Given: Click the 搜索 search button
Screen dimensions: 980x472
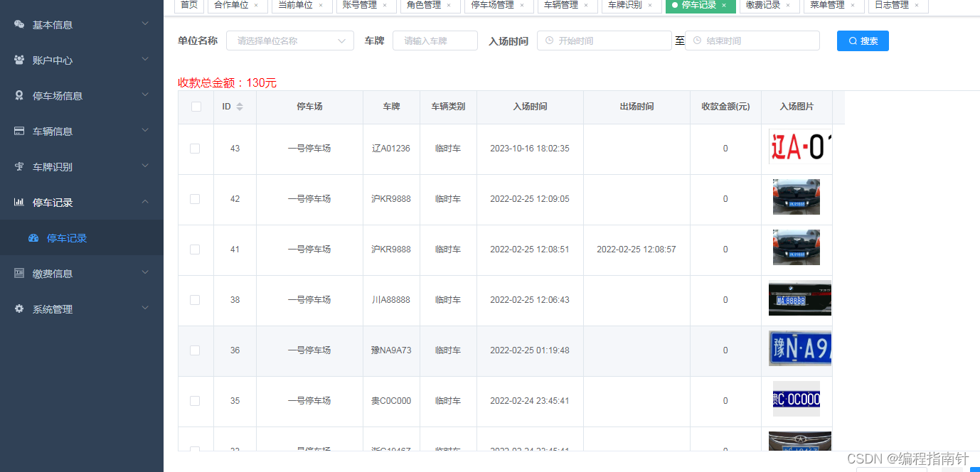Looking at the screenshot, I should pos(863,41).
